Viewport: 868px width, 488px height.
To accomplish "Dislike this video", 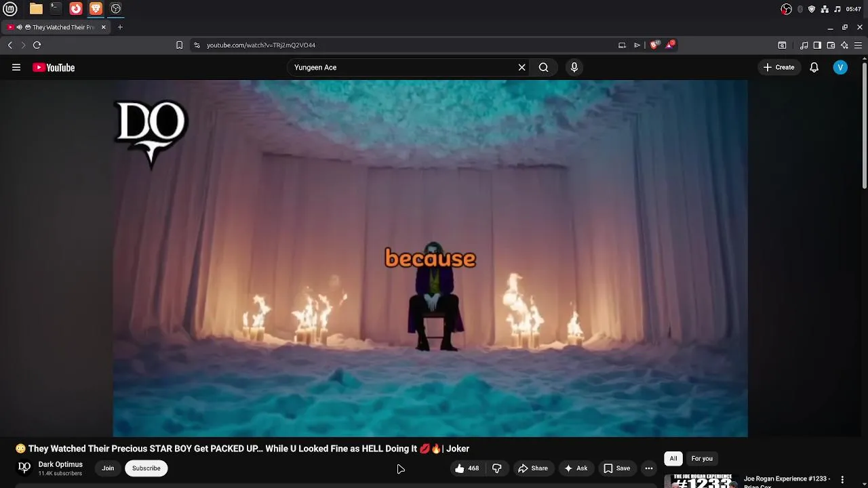I will [497, 468].
